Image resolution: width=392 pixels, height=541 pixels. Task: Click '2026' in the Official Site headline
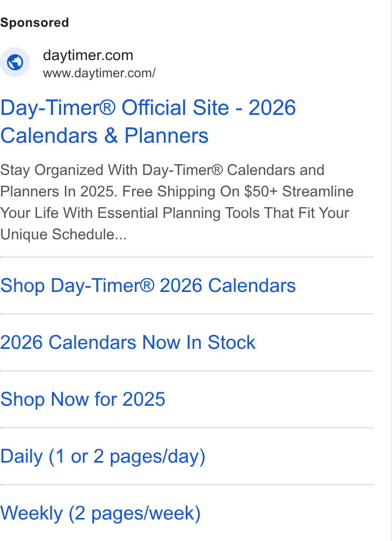(272, 108)
